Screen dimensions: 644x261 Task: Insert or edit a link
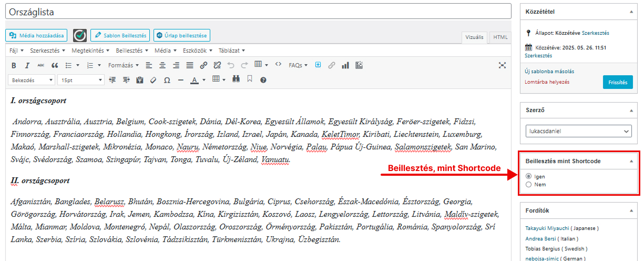click(x=204, y=65)
